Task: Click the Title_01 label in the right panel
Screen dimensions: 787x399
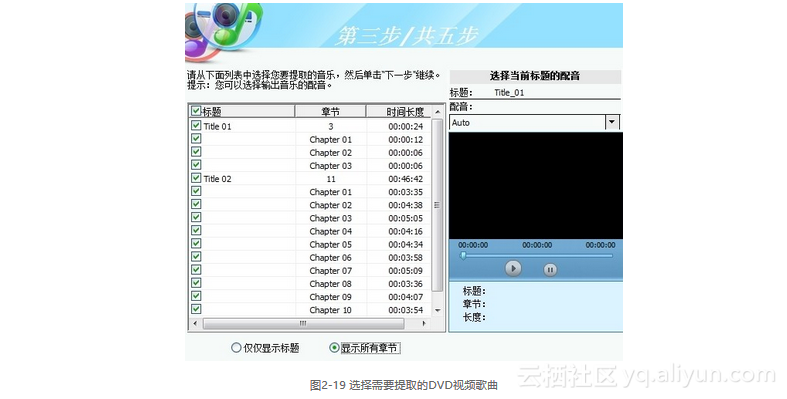Action: coord(509,92)
